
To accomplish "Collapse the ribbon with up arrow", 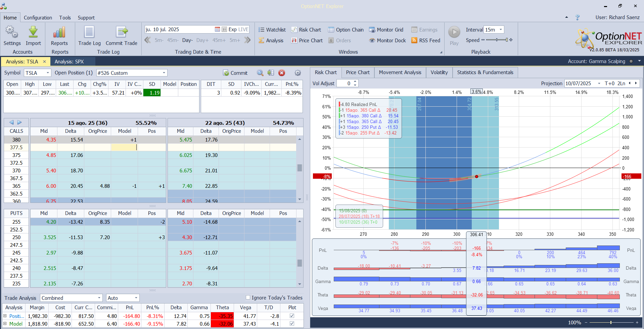I will (x=567, y=17).
